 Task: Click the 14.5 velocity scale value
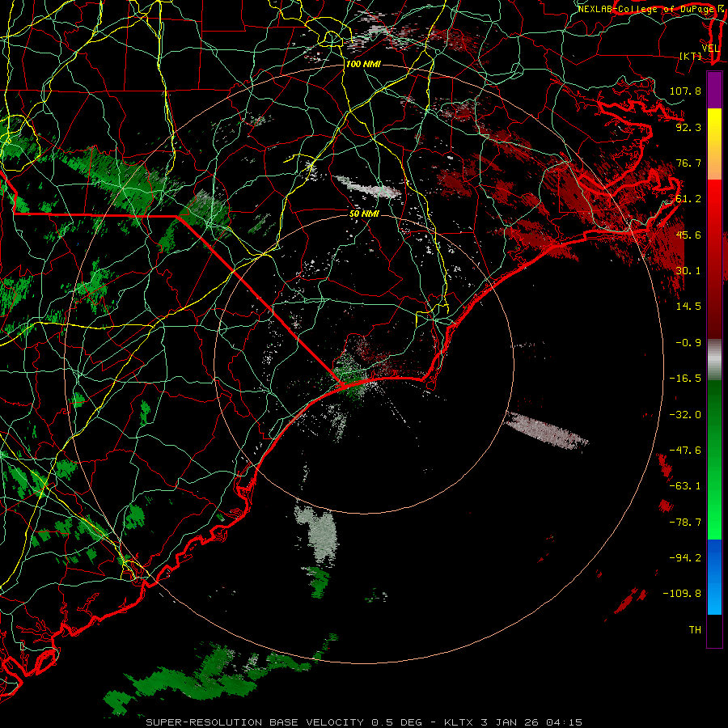tap(688, 307)
